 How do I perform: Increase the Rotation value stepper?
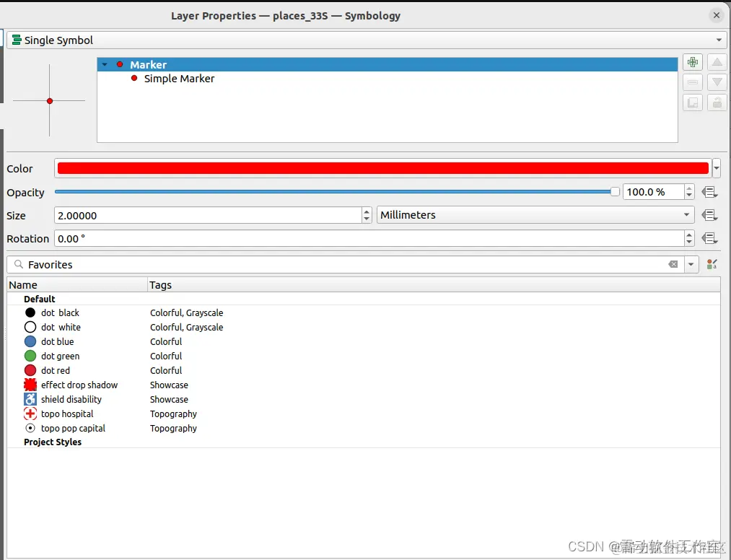(x=689, y=235)
